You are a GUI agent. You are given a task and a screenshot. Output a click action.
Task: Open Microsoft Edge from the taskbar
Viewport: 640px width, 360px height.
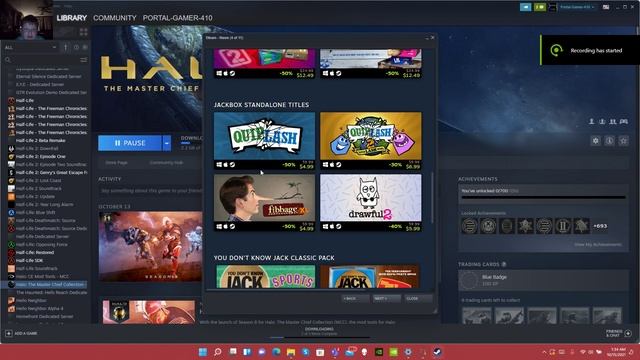(276, 352)
